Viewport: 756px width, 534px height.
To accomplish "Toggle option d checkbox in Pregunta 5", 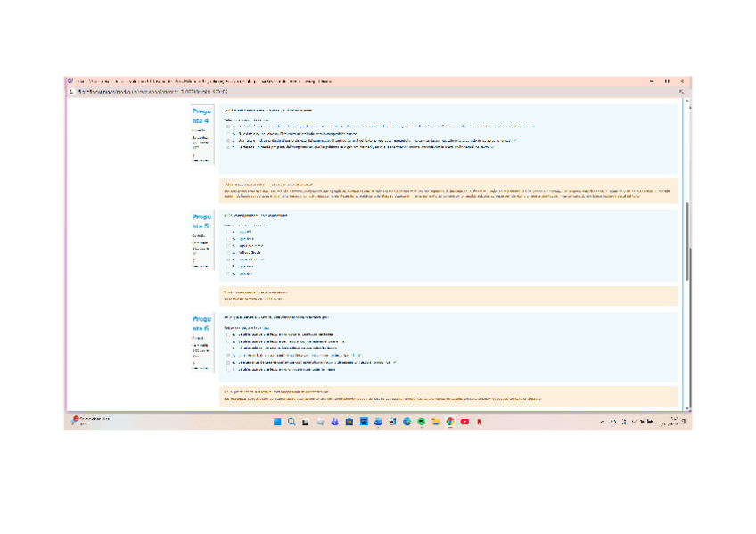I will 228,252.
